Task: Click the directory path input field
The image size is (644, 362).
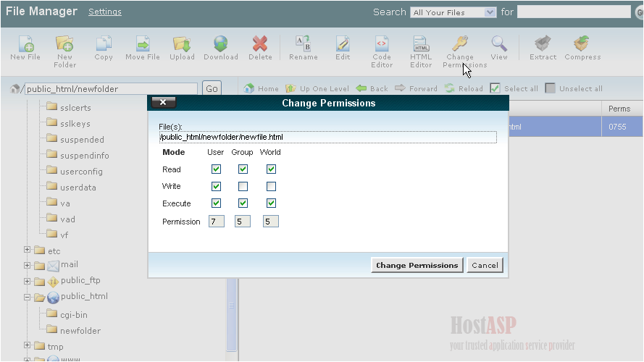Action: pyautogui.click(x=110, y=89)
